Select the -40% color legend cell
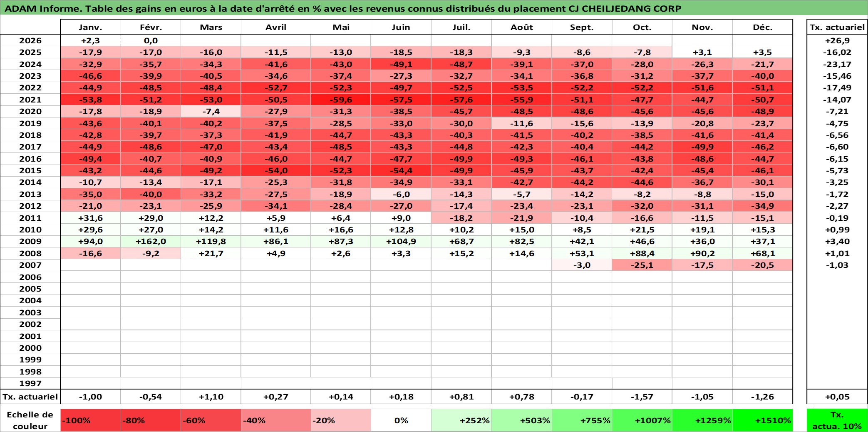This screenshot has width=868, height=432. coord(276,420)
